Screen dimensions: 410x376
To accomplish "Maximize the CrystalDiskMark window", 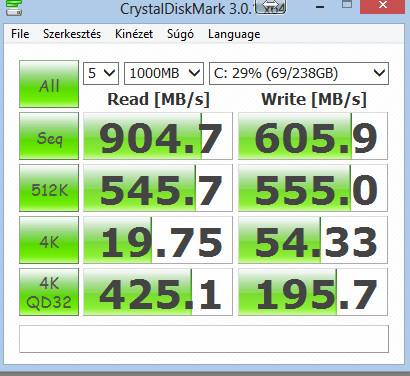I will 347,5.
